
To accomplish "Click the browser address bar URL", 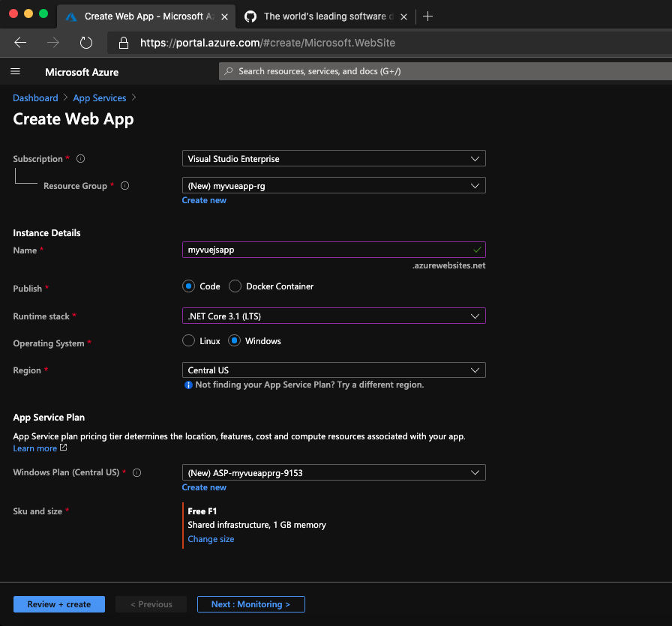I will [268, 43].
